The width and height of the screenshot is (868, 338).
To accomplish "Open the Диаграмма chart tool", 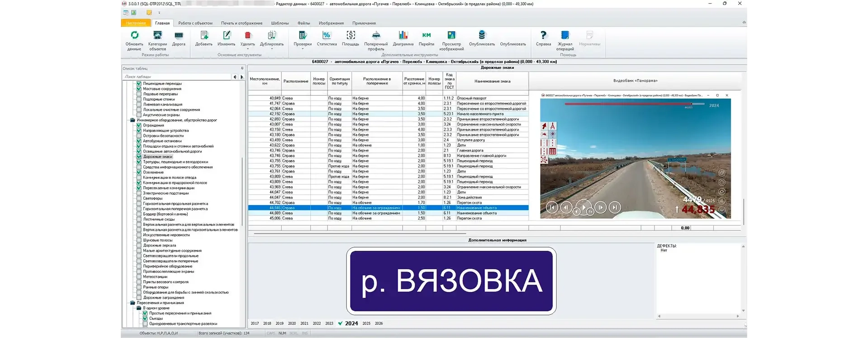I will tap(403, 35).
